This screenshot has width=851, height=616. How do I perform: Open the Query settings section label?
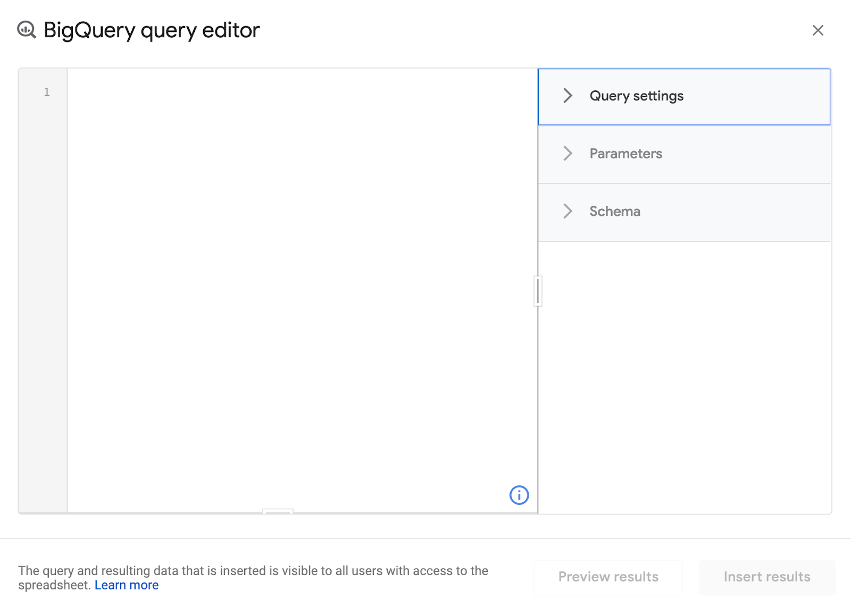pos(637,96)
